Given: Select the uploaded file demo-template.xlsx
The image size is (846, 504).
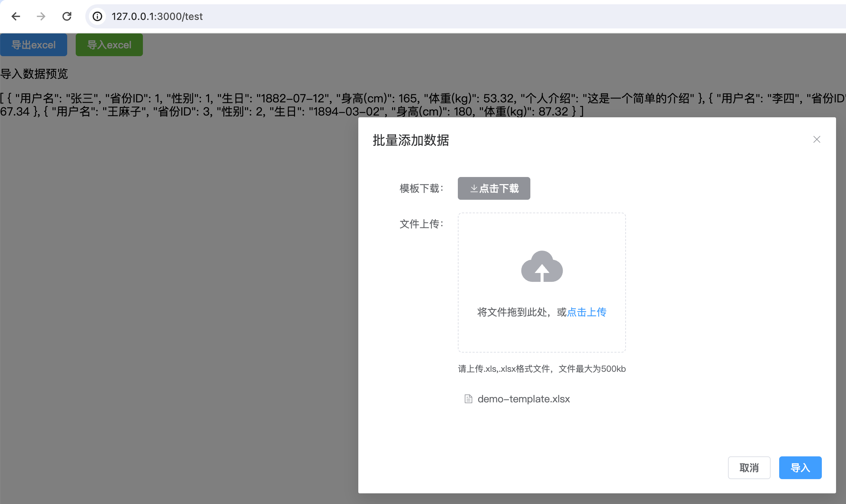Looking at the screenshot, I should click(x=523, y=399).
